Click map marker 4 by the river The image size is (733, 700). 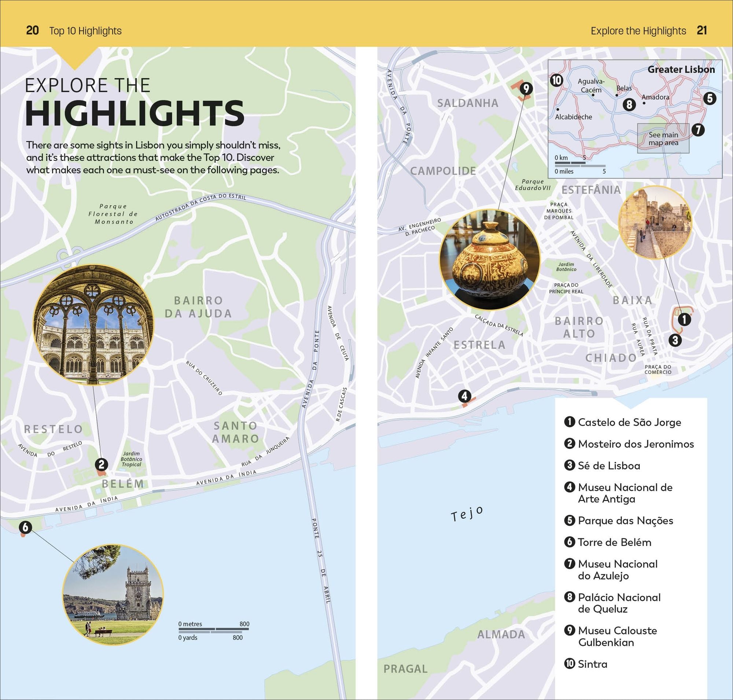pyautogui.click(x=464, y=396)
